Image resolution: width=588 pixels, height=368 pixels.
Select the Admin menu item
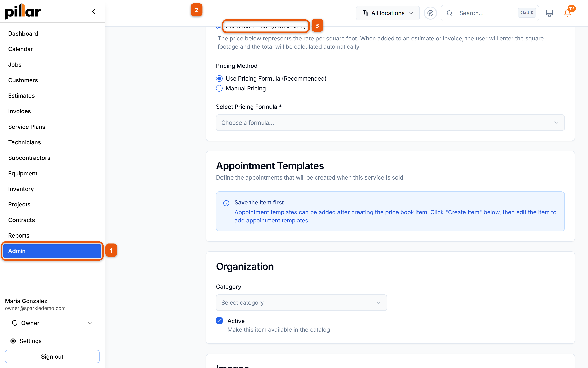pyautogui.click(x=52, y=251)
